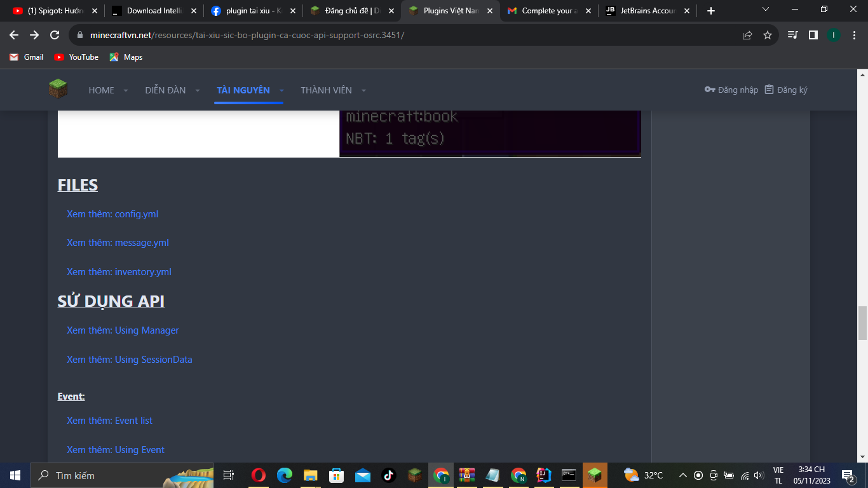Open WinRAR from the taskbar
The width and height of the screenshot is (868, 488).
coord(467,475)
